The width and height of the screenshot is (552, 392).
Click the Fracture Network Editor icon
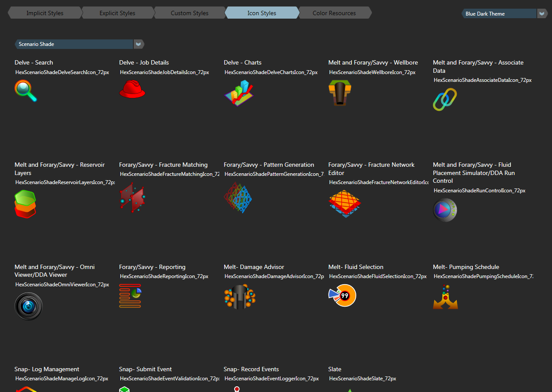tap(345, 203)
